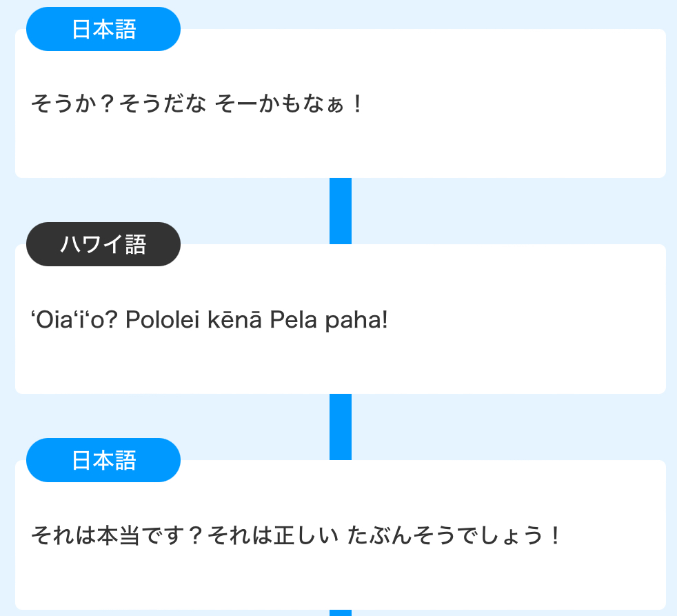Viewport: 677px width, 616px height.
Task: Click the phrase たぶんそうでしょう！
Action: (454, 536)
